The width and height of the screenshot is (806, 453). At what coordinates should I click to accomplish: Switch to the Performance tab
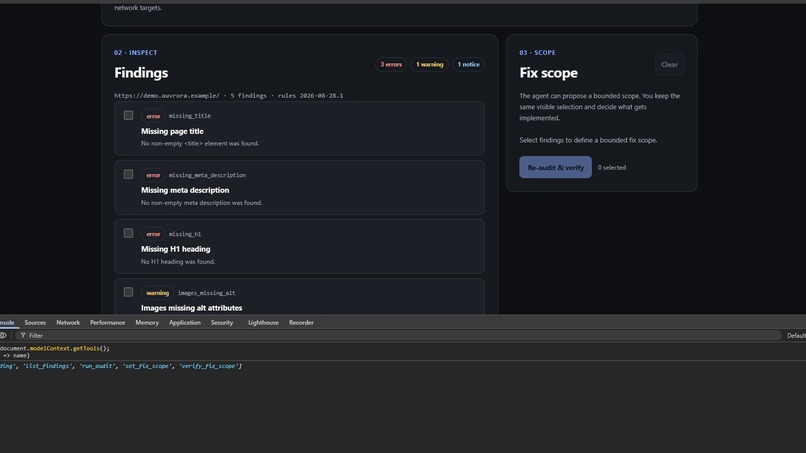(107, 323)
